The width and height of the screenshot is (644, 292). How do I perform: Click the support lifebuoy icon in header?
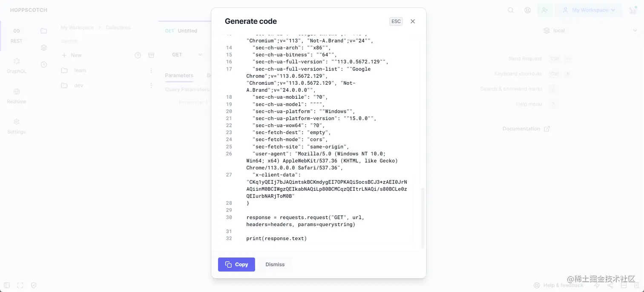[528, 10]
